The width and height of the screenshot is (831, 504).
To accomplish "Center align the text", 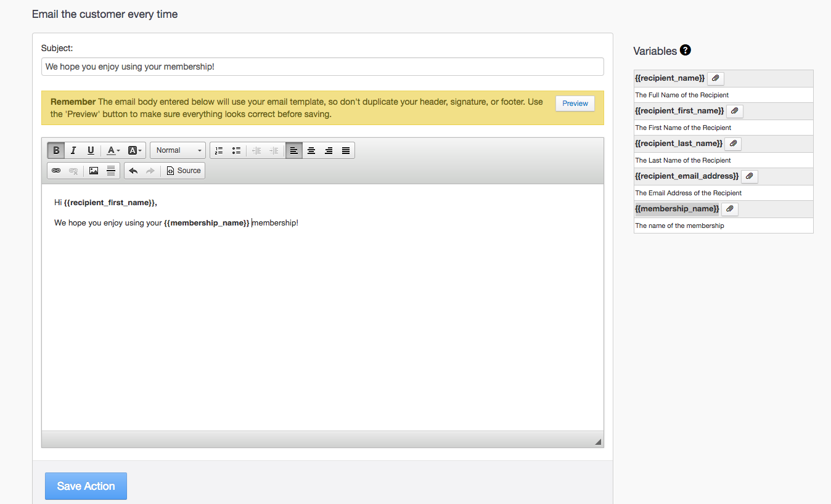I will click(311, 150).
